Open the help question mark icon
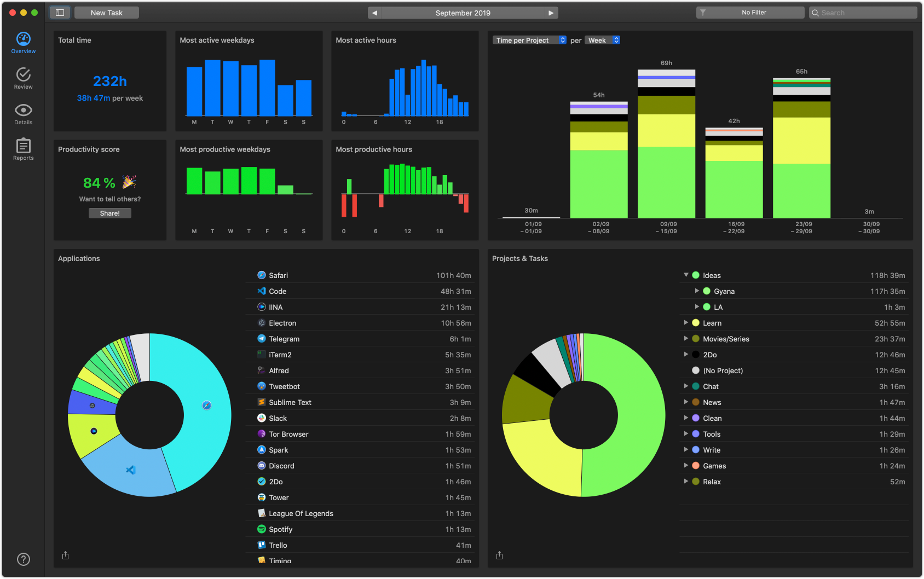924x579 pixels. tap(24, 559)
